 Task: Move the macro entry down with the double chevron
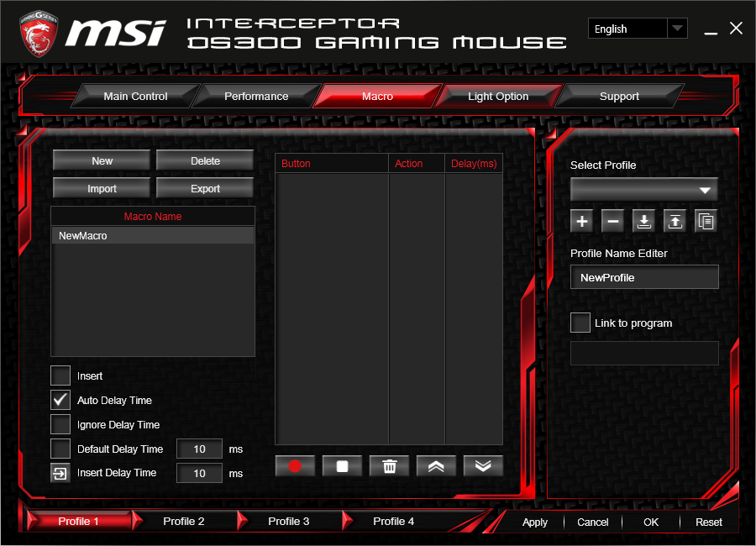click(483, 466)
